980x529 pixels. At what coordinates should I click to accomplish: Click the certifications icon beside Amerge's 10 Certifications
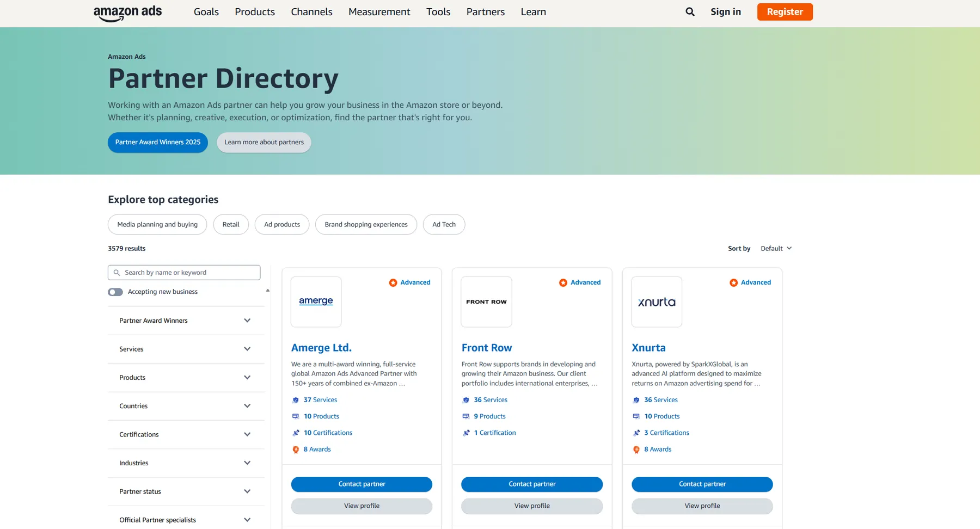[296, 433]
